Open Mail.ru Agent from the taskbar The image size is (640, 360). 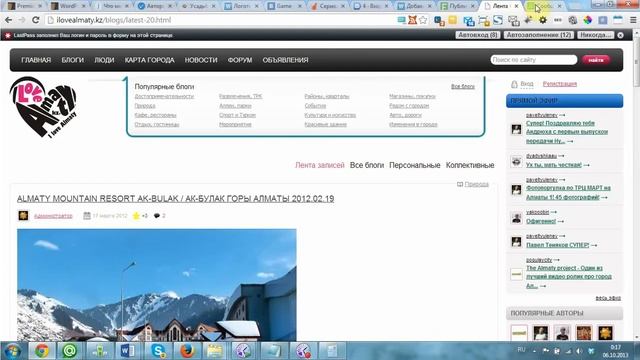70,351
